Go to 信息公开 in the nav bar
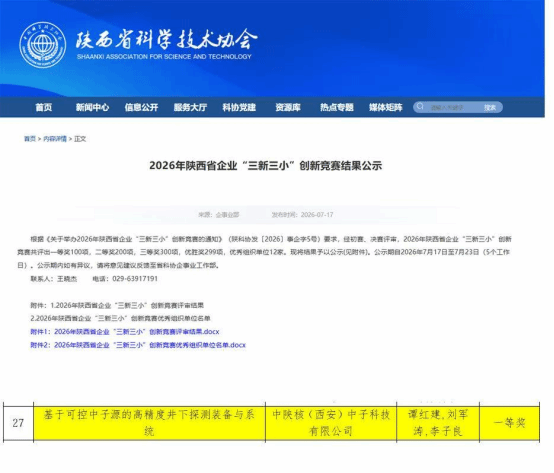This screenshot has width=554, height=473. tap(141, 107)
